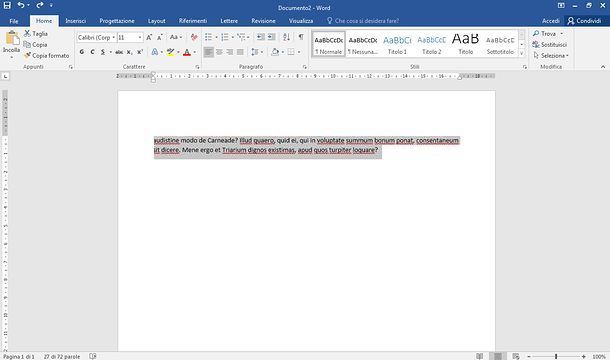Toggle italic with the C button
This screenshot has width=610, height=360.
click(92, 52)
